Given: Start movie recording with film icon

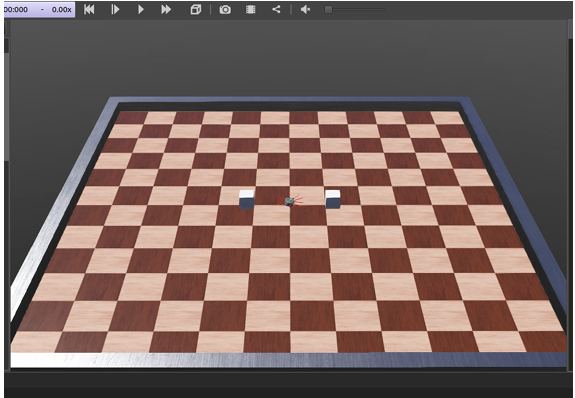Looking at the screenshot, I should [x=250, y=10].
